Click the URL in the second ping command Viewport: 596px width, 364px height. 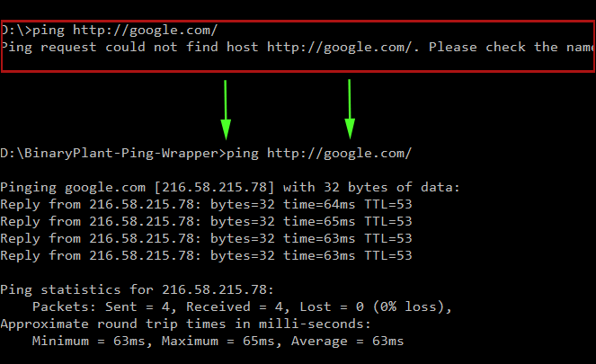(x=340, y=154)
